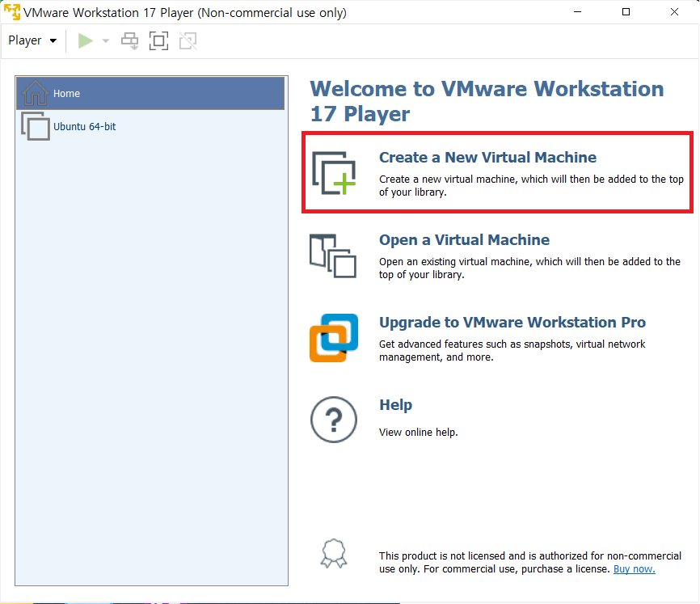700x604 pixels.
Task: Click the open virtual machine icon
Action: (x=333, y=256)
